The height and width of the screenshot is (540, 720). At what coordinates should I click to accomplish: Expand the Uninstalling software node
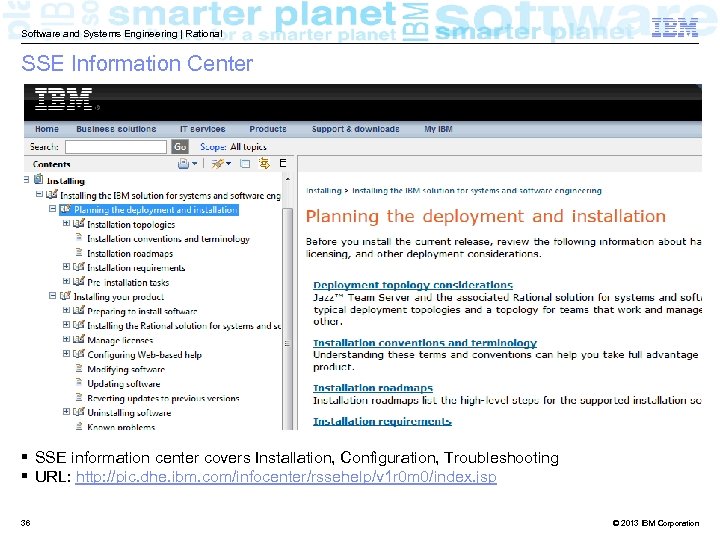point(66,411)
